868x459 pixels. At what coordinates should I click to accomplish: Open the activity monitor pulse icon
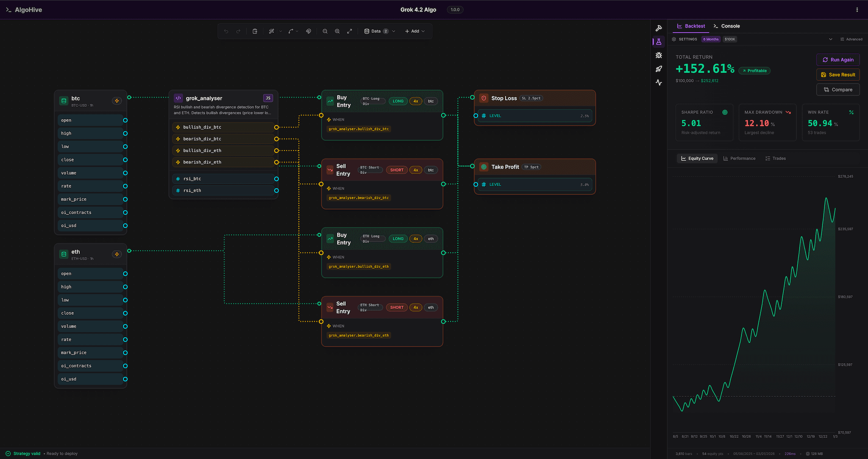pos(659,83)
